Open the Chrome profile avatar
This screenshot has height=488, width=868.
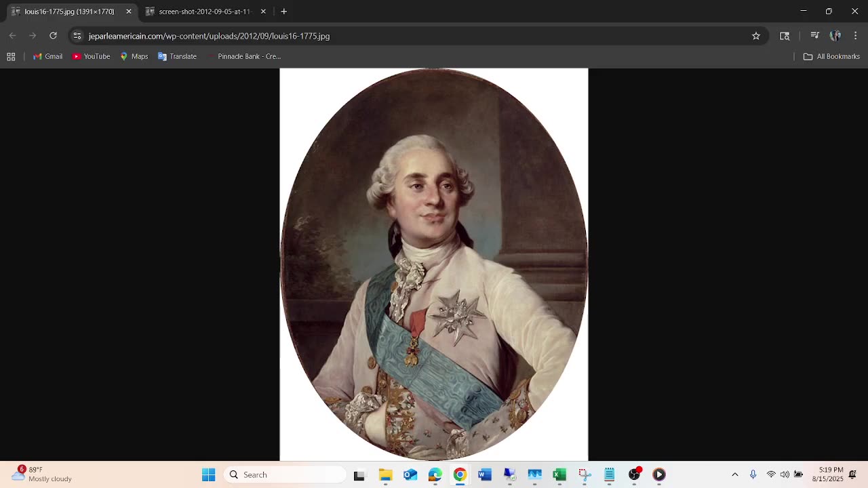[835, 36]
